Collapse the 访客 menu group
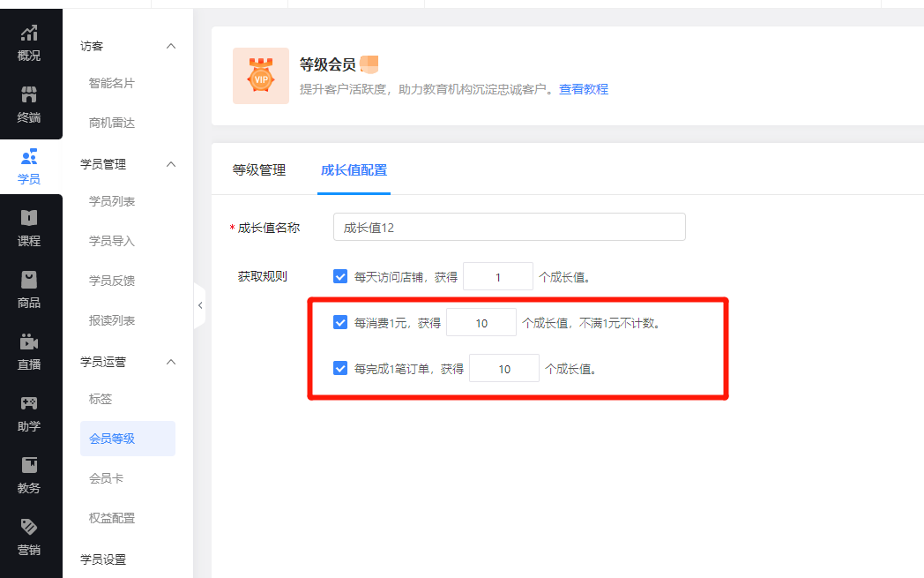 (x=171, y=46)
